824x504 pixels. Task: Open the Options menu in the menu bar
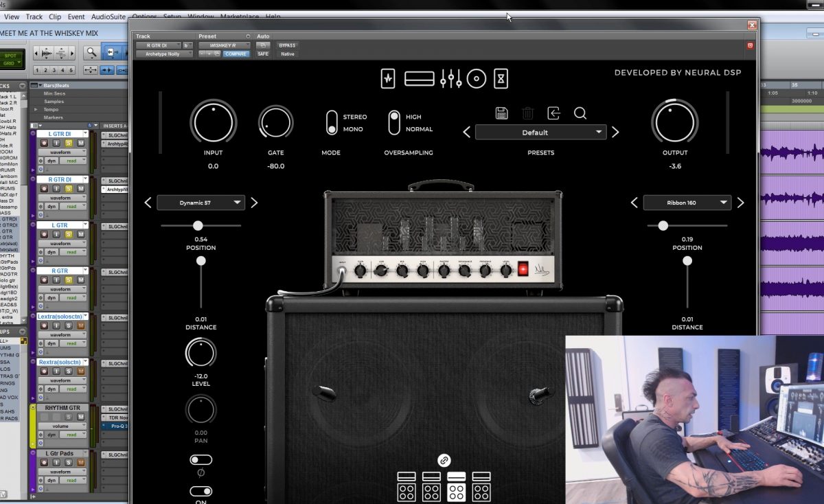click(145, 16)
